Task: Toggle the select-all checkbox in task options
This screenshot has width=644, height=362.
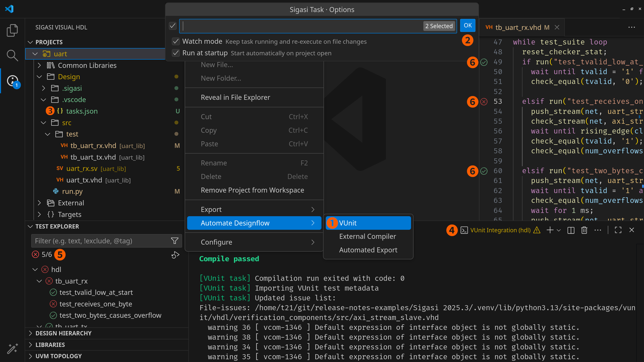Action: tap(173, 26)
